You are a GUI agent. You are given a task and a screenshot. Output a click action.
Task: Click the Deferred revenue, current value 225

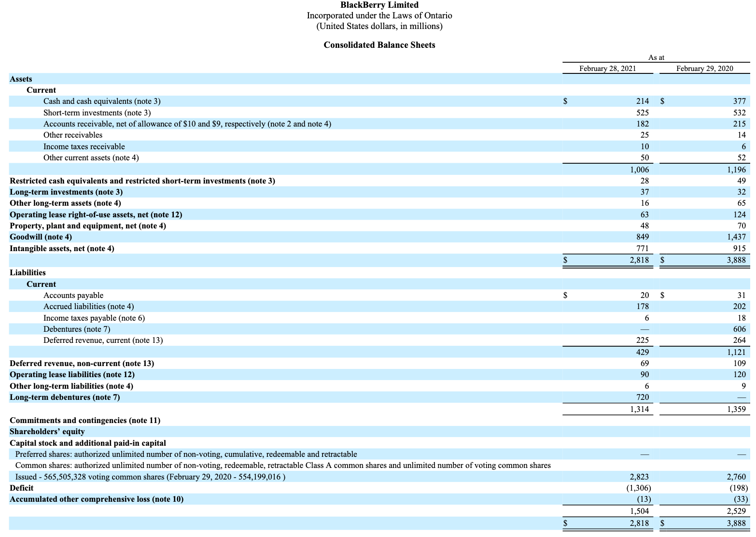tap(643, 340)
